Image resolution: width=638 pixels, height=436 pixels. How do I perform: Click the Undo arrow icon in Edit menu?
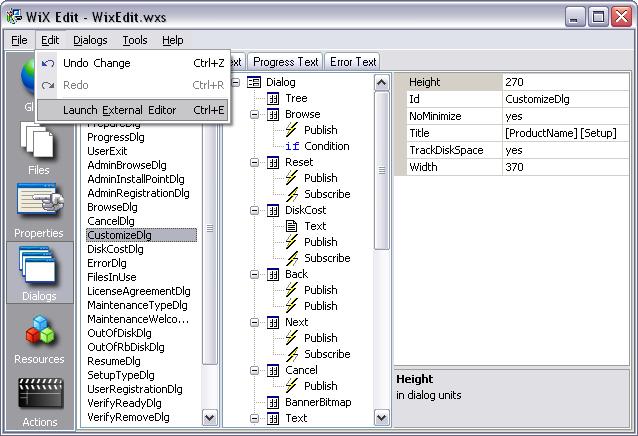[x=48, y=63]
